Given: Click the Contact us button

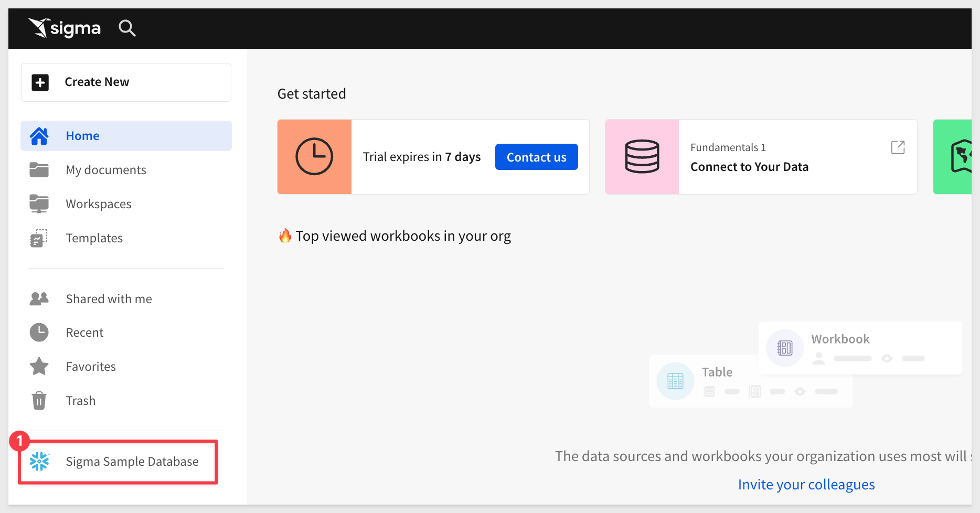Looking at the screenshot, I should (537, 157).
